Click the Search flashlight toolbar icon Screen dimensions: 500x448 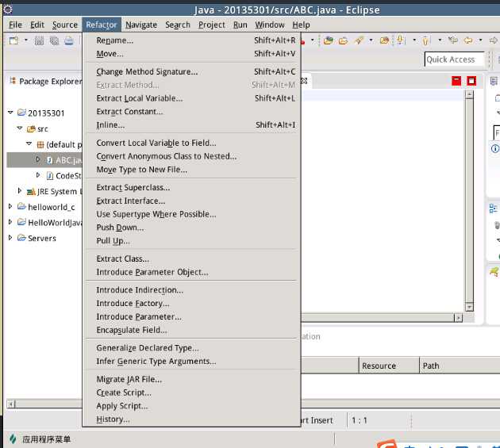[359, 40]
